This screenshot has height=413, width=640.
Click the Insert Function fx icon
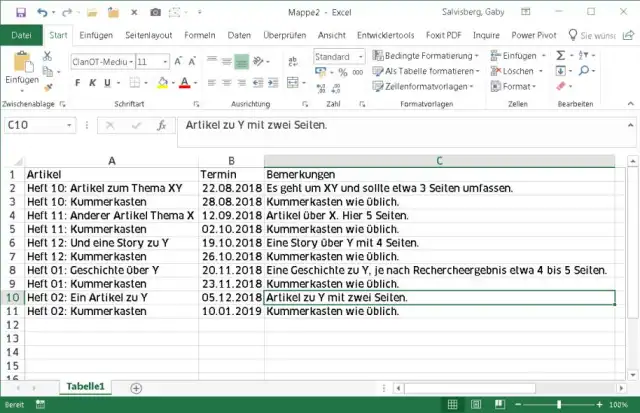tap(160, 125)
